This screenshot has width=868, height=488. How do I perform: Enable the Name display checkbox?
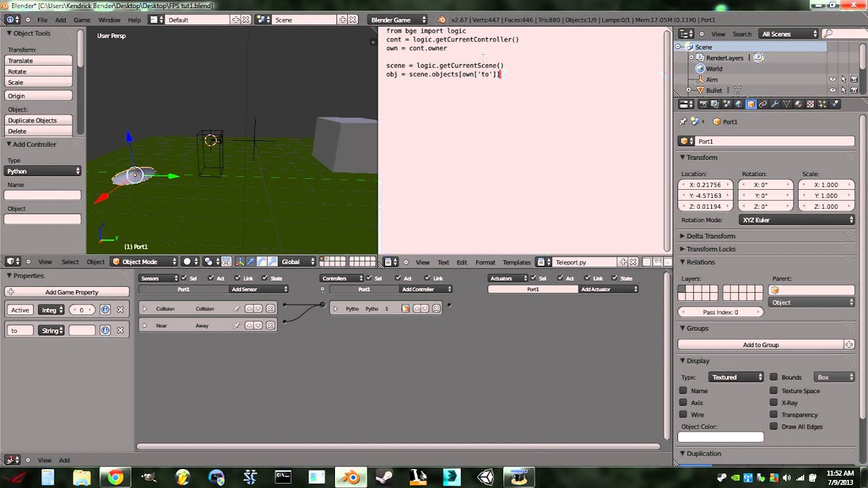pyautogui.click(x=683, y=390)
